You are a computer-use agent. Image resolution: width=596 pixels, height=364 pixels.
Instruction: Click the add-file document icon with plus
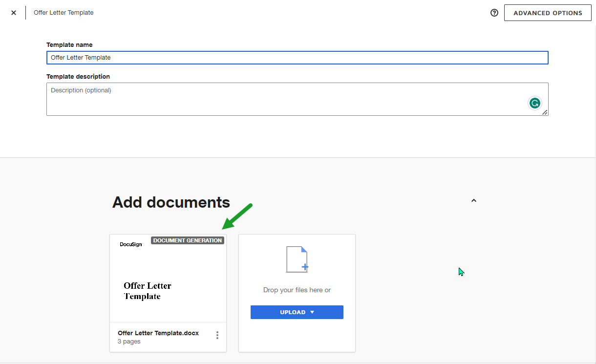tap(297, 259)
